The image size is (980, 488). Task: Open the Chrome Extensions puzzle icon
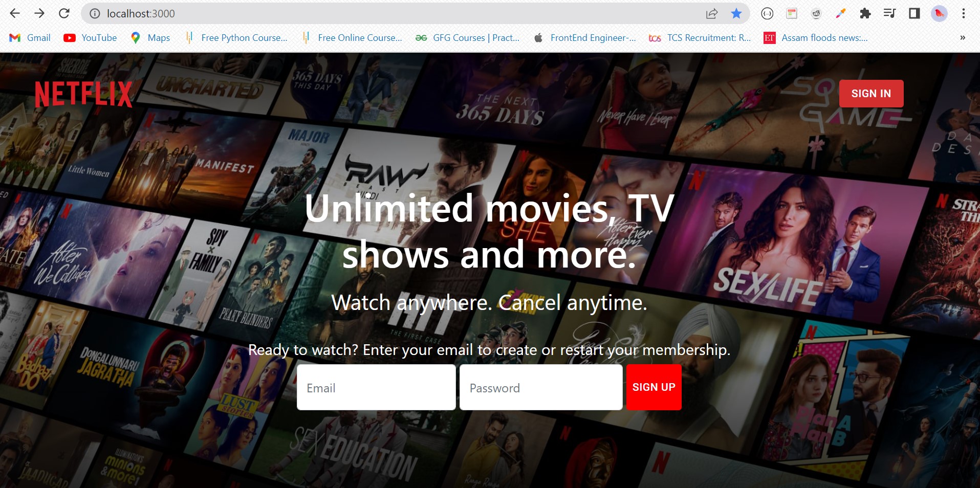866,14
